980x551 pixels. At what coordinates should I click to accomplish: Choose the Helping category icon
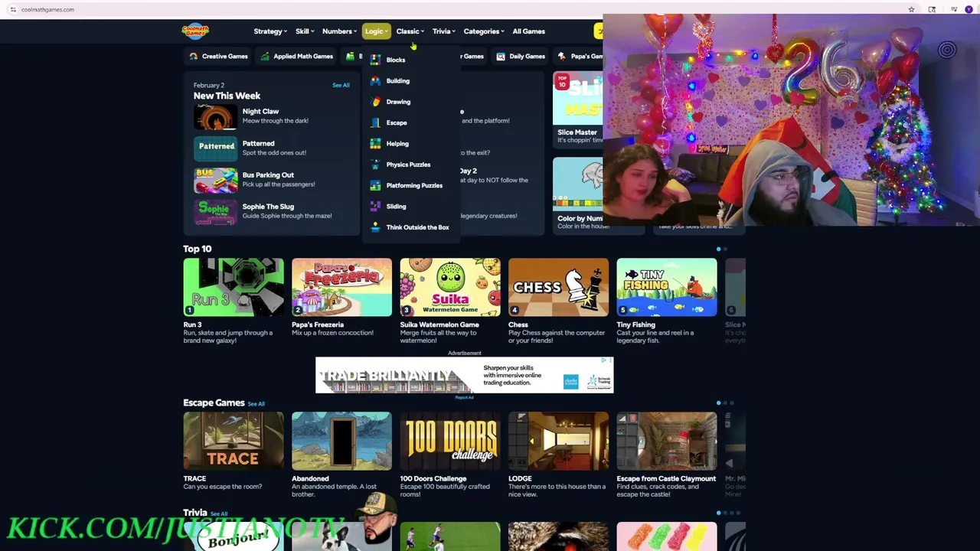[x=375, y=143]
